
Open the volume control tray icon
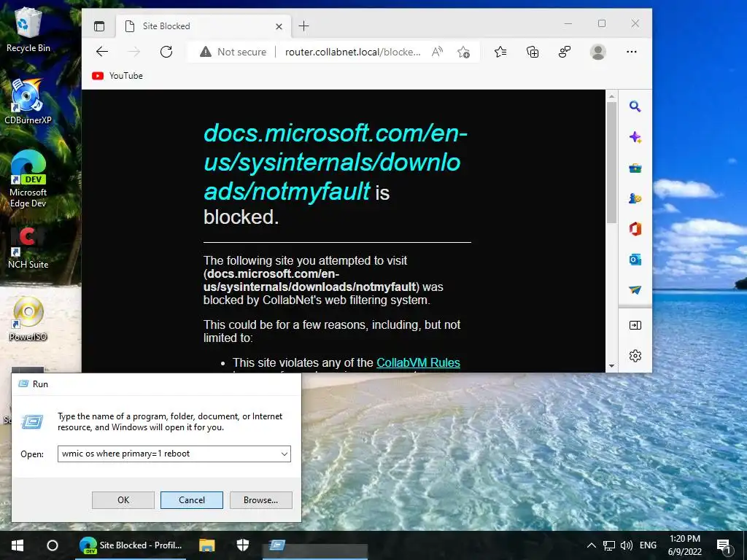coord(627,545)
